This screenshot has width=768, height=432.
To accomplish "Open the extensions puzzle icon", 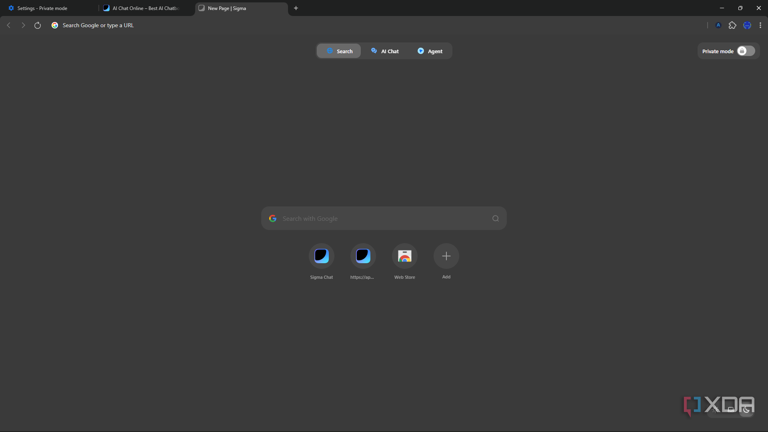I will (x=732, y=25).
